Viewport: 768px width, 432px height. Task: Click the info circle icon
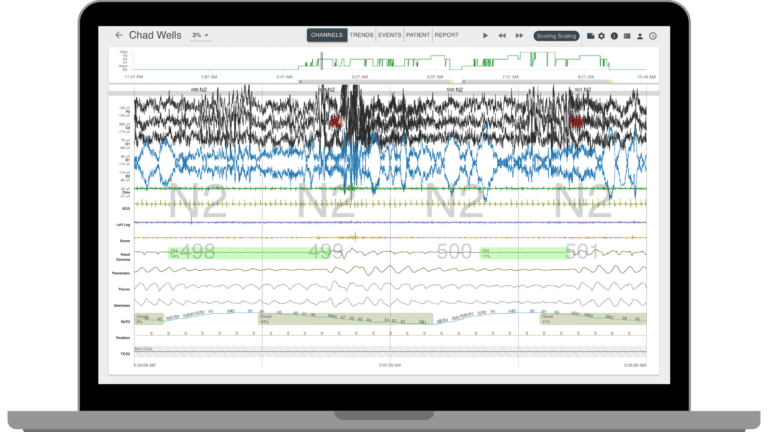pyautogui.click(x=614, y=36)
